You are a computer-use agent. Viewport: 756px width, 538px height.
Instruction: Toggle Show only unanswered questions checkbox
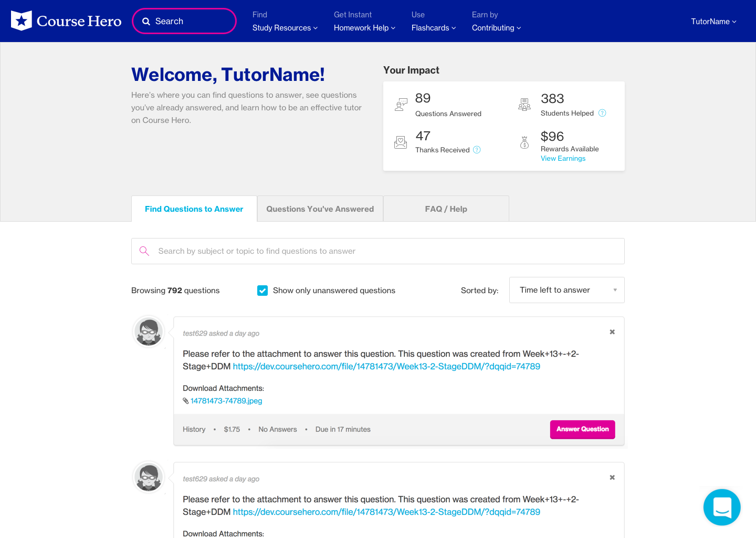pyautogui.click(x=262, y=291)
